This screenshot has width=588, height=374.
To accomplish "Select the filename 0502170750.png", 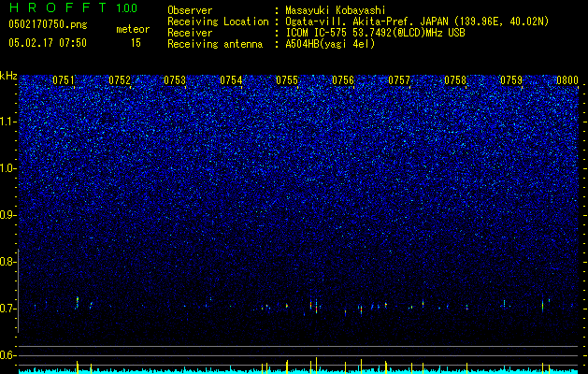I will coord(48,24).
